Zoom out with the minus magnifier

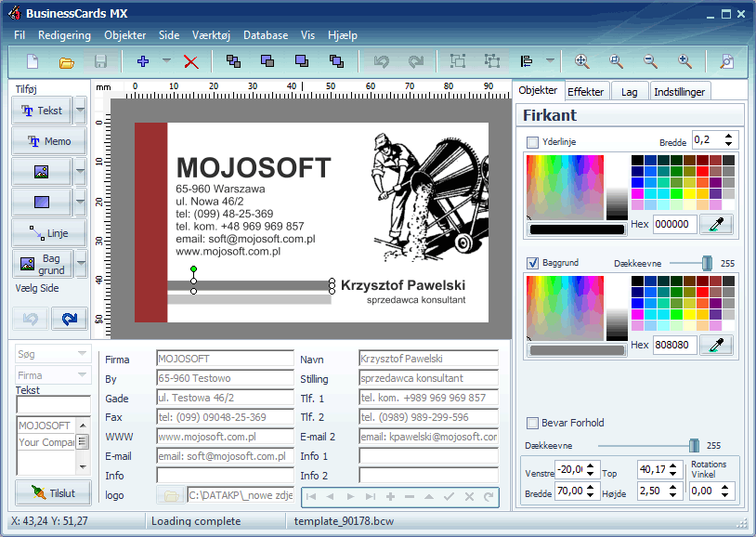coord(650,61)
